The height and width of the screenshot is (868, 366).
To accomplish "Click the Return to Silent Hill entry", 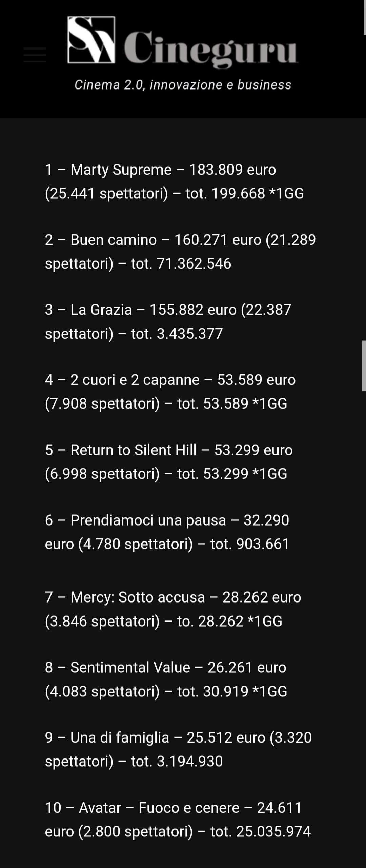I will coord(133,450).
